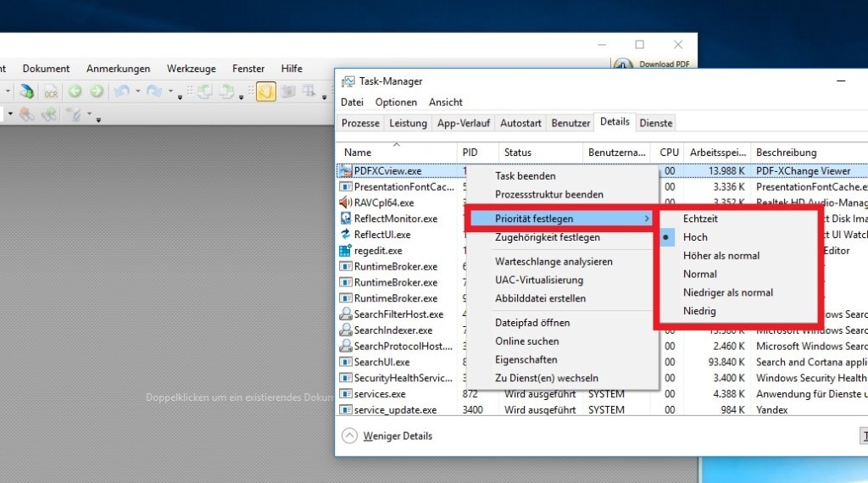Open toolbar options after the redo dropdown
The image size is (868, 483).
click(180, 98)
